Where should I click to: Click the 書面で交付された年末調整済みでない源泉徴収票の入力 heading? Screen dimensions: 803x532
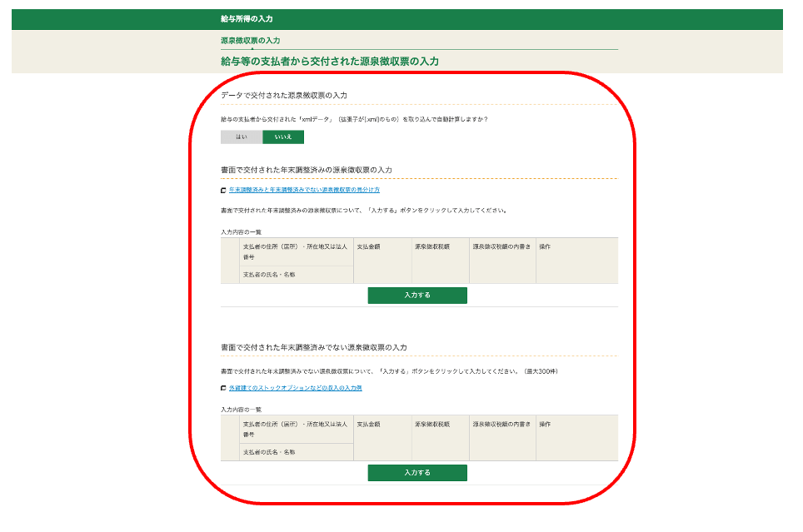[313, 347]
